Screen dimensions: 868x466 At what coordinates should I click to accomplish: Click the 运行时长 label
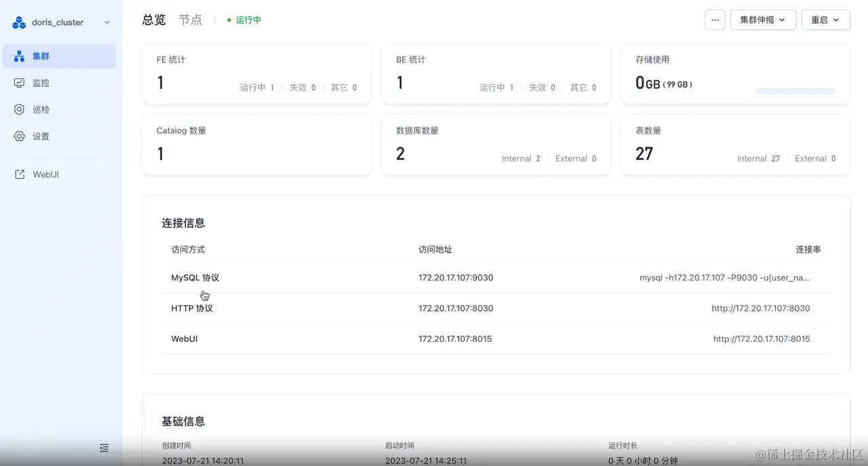click(x=623, y=446)
